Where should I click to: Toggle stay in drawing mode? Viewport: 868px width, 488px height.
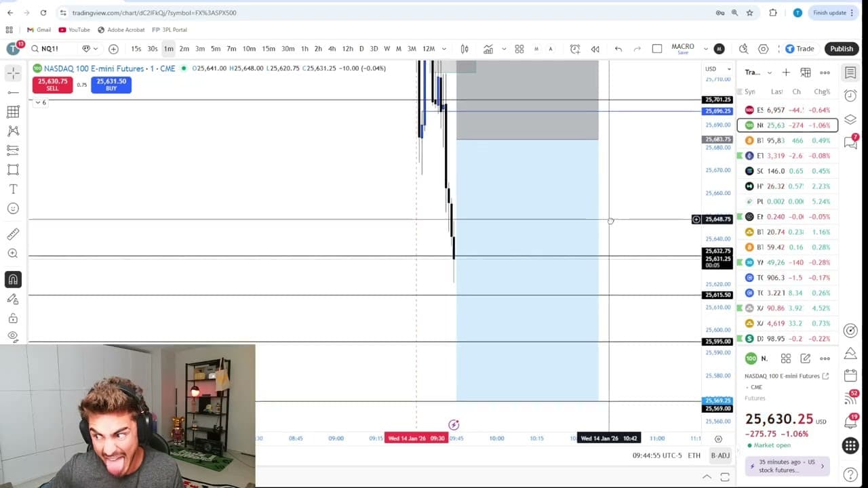[13, 299]
